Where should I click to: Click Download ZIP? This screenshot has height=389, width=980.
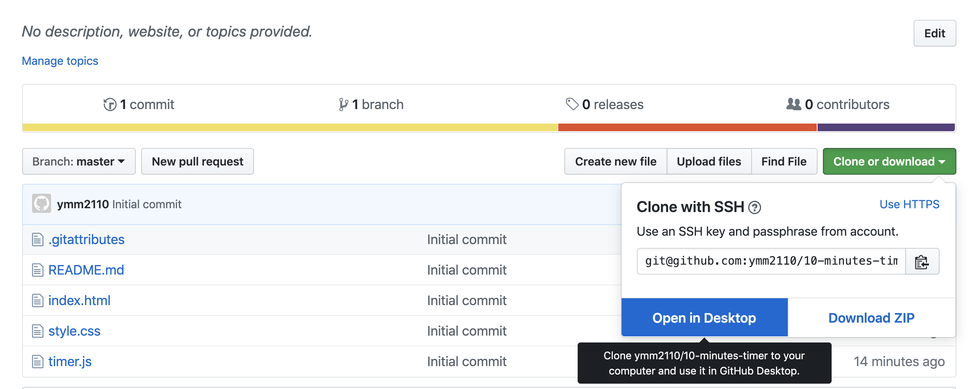(872, 318)
